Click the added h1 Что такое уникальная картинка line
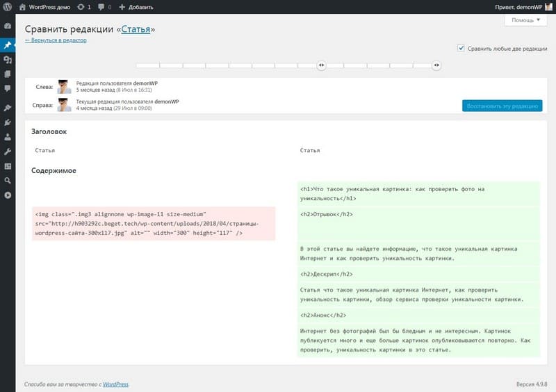 (419, 194)
